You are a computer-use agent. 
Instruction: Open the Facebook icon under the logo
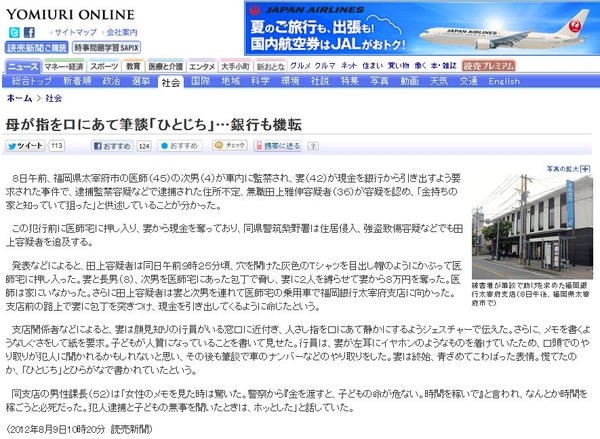pos(29,33)
